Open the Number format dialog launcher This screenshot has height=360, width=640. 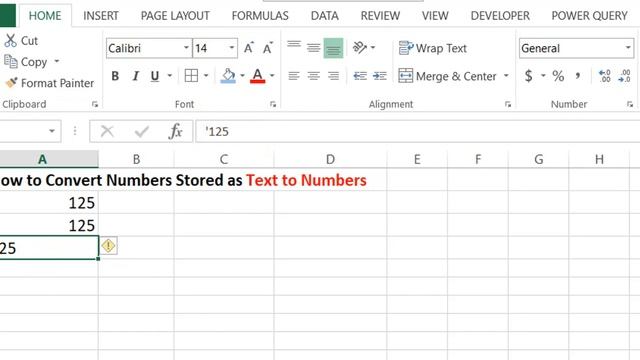click(x=630, y=104)
